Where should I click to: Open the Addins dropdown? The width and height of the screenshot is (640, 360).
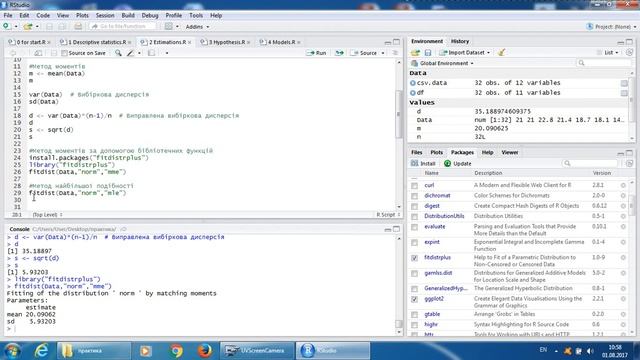(x=197, y=27)
